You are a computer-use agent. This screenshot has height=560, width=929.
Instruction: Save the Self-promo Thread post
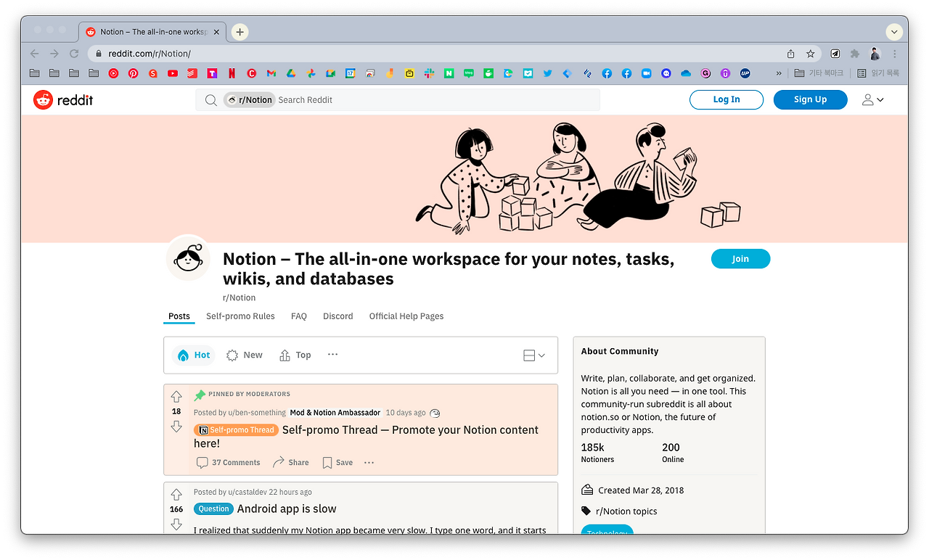[337, 463]
